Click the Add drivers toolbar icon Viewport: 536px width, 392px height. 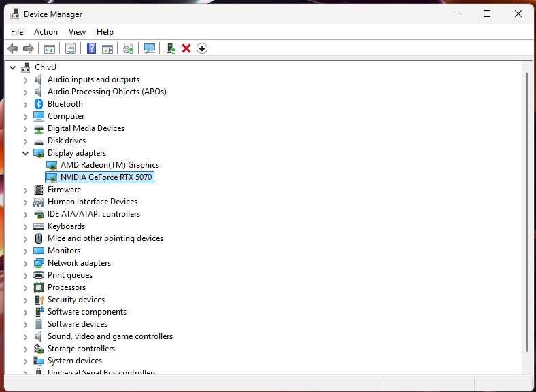pyautogui.click(x=171, y=48)
